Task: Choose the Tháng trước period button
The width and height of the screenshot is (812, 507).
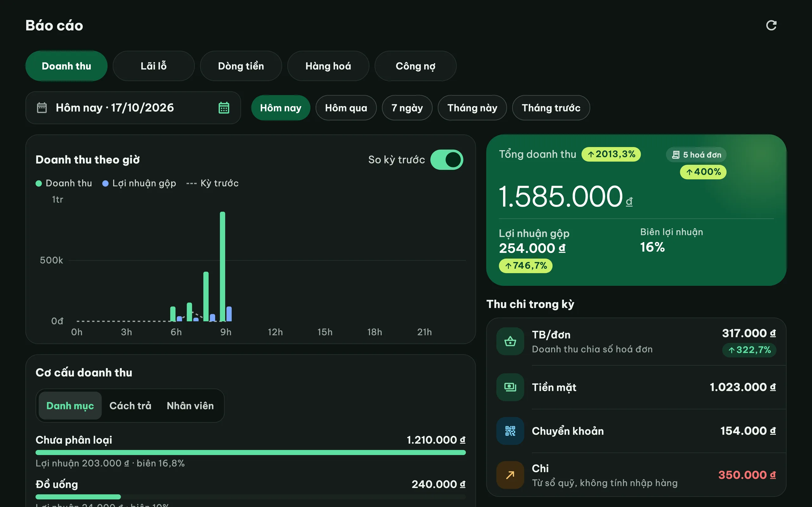Action: pyautogui.click(x=551, y=108)
